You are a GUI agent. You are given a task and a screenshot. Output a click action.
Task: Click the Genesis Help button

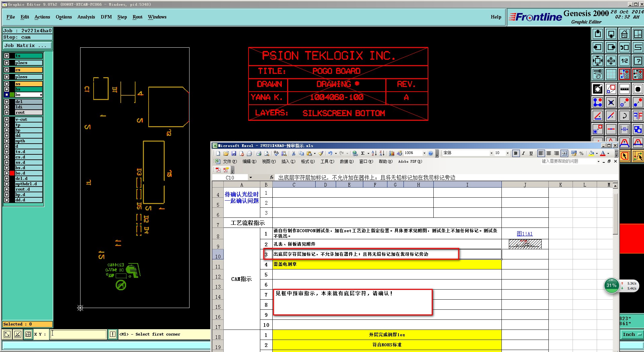click(496, 17)
